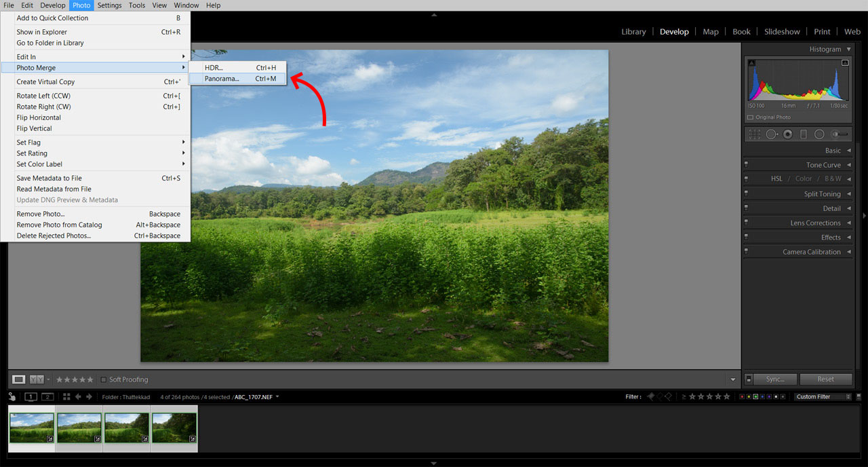Go to next photo with right arrow icon
Image resolution: width=868 pixels, height=467 pixels.
click(x=89, y=396)
